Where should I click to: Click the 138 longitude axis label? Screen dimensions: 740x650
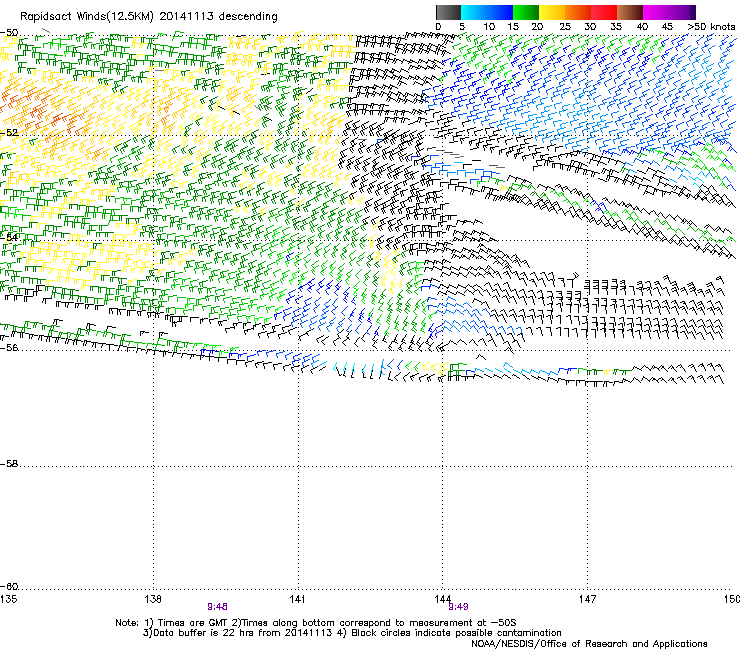(x=153, y=599)
